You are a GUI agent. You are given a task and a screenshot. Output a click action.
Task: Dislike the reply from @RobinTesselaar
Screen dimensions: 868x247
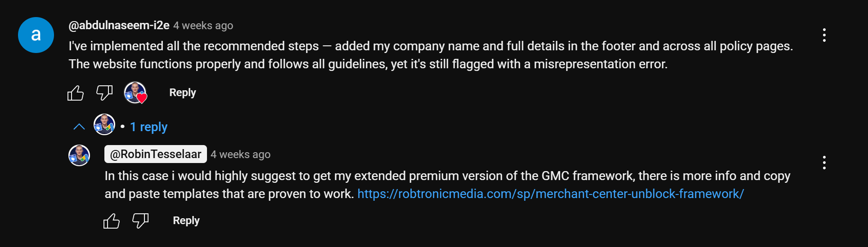140,221
